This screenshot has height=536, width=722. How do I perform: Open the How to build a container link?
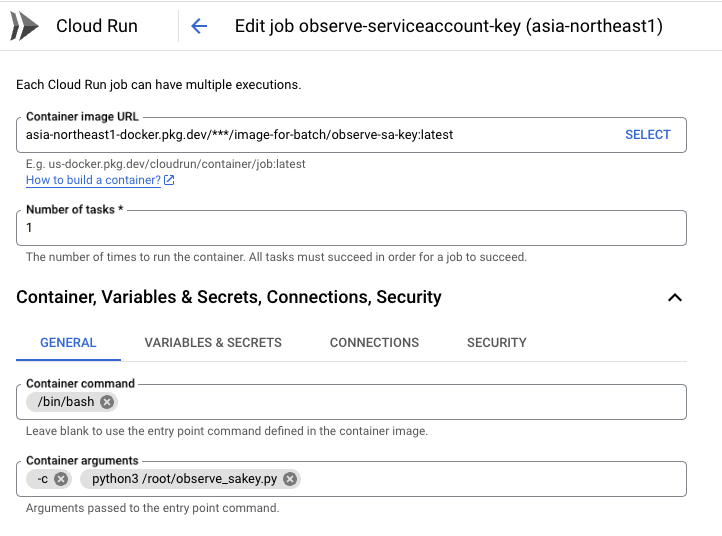click(93, 180)
